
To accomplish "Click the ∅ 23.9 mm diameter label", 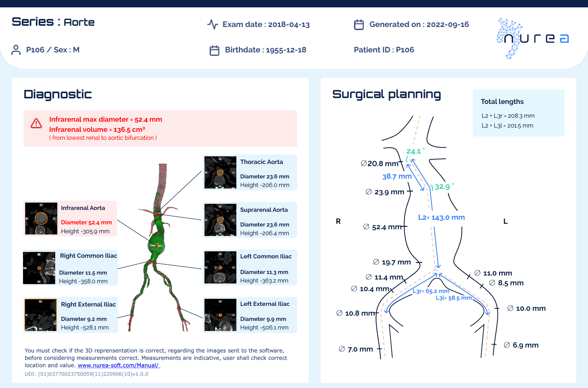I will pyautogui.click(x=385, y=192).
